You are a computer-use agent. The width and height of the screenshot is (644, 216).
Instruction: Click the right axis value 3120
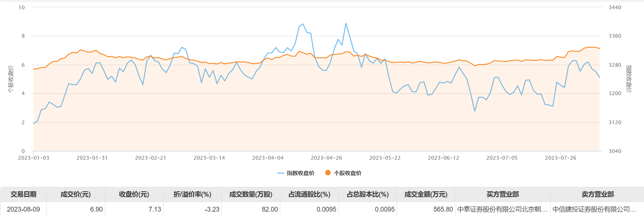[615, 122]
